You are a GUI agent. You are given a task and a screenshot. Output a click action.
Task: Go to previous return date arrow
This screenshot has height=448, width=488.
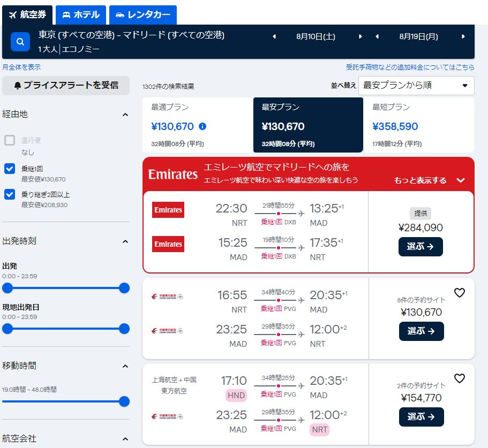pyautogui.click(x=377, y=36)
